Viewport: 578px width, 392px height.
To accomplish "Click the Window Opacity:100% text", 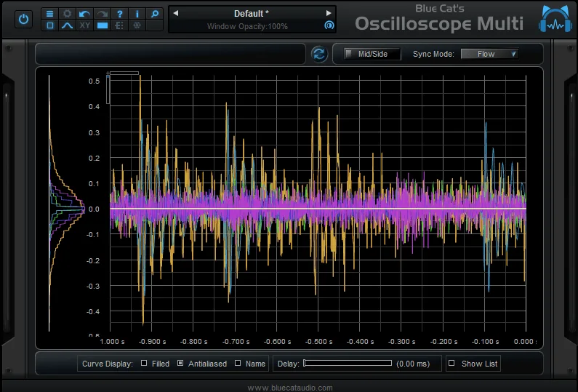I will [247, 26].
